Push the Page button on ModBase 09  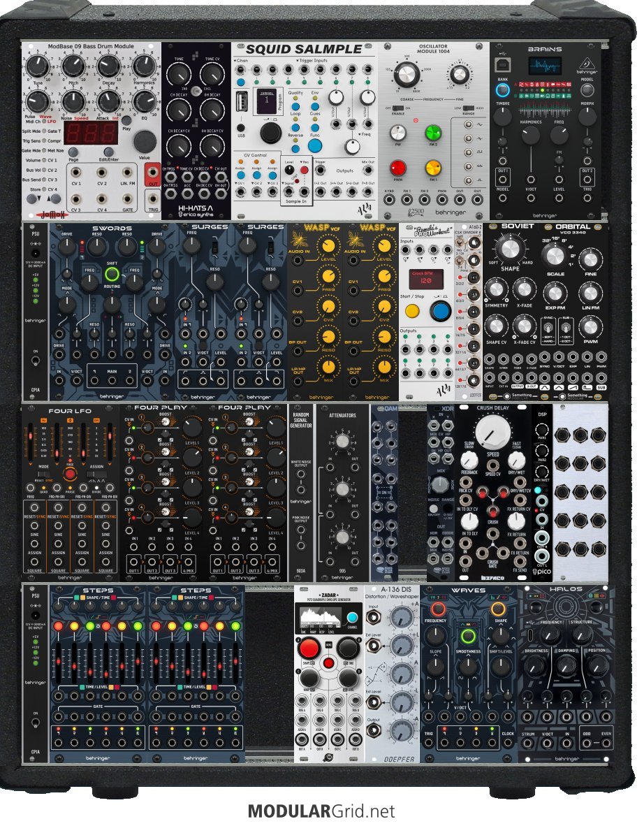pyautogui.click(x=73, y=153)
